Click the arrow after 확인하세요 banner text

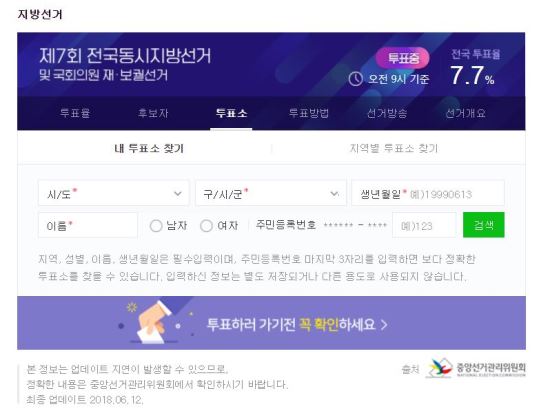[x=384, y=325]
